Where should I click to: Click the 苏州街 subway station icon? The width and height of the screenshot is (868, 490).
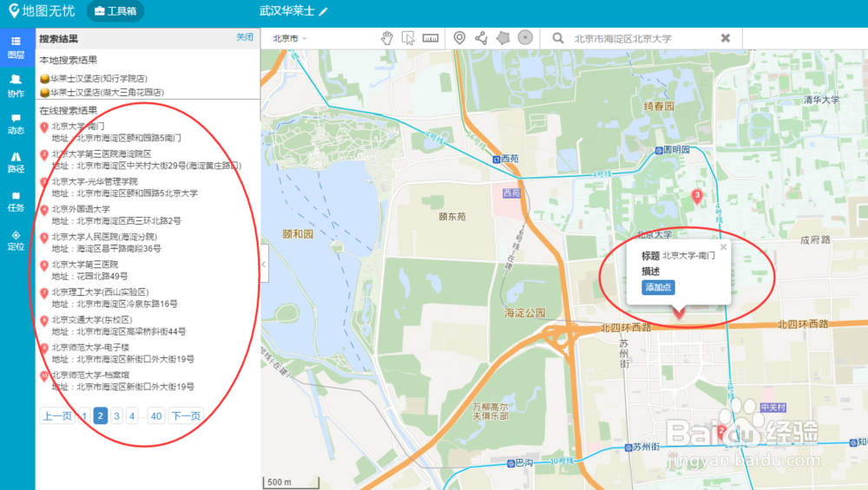point(628,448)
